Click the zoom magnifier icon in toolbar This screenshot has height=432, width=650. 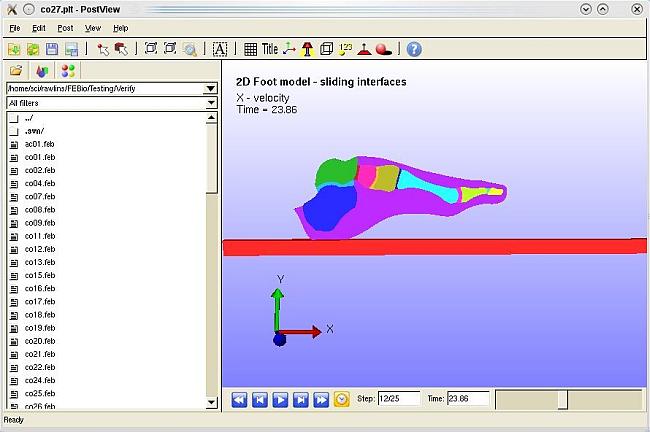tap(190, 49)
